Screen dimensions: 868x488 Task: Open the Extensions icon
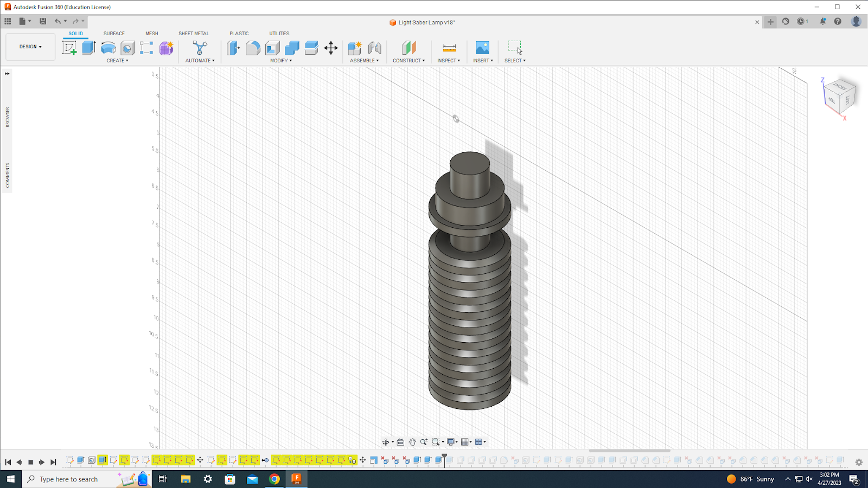786,22
